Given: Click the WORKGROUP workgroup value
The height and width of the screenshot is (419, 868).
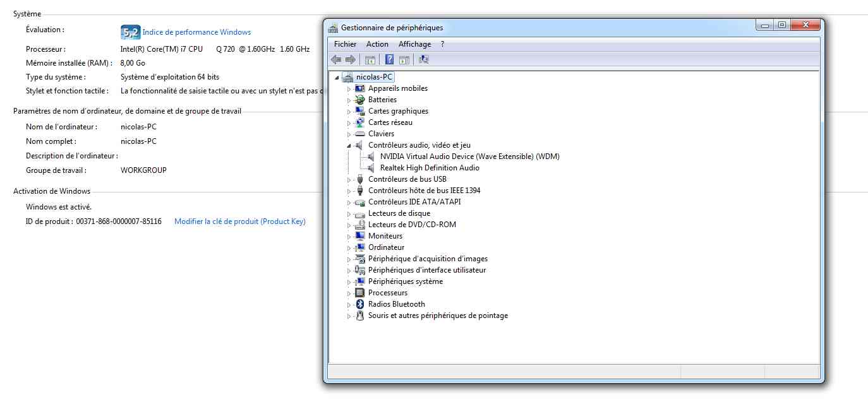Looking at the screenshot, I should (143, 170).
